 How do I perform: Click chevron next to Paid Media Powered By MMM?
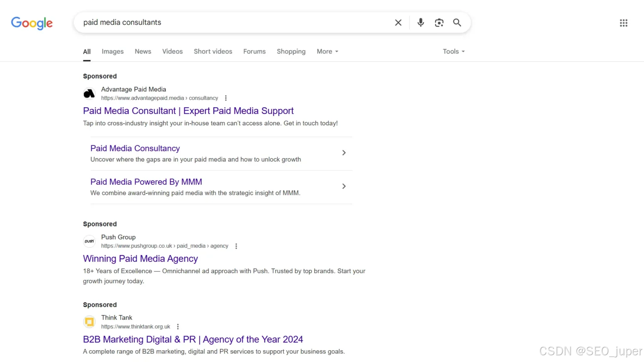pos(344,186)
